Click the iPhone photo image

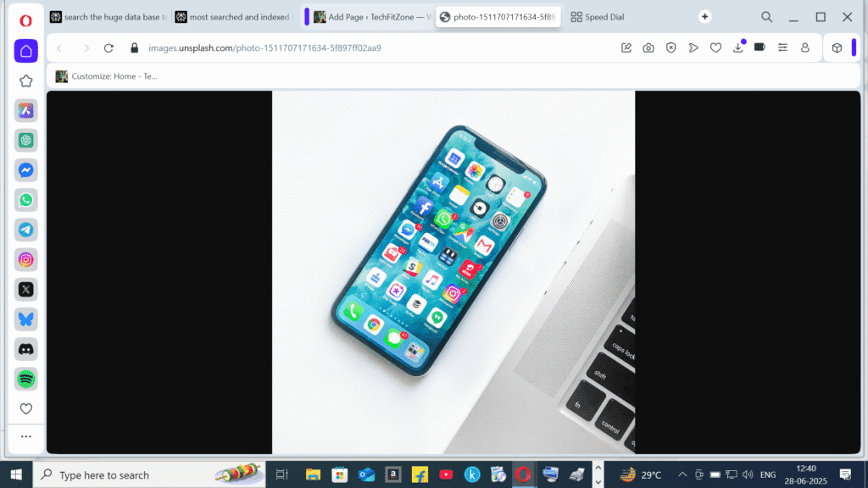tap(453, 272)
